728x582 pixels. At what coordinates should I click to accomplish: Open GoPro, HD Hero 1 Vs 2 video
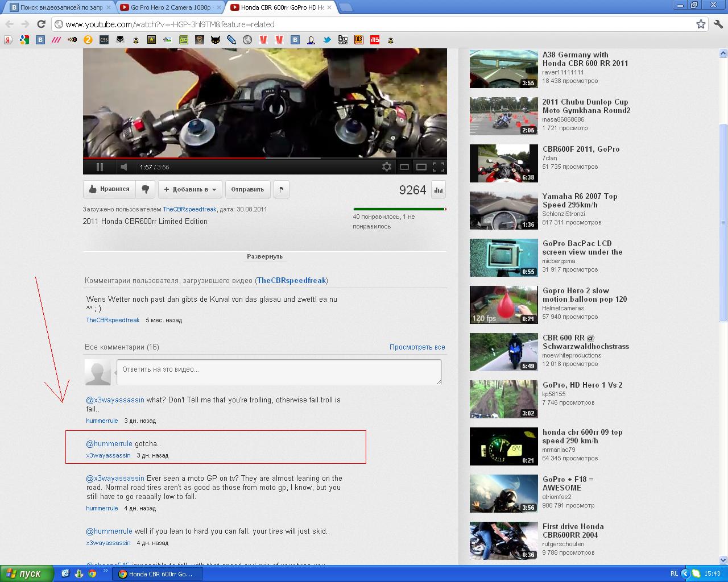point(582,385)
